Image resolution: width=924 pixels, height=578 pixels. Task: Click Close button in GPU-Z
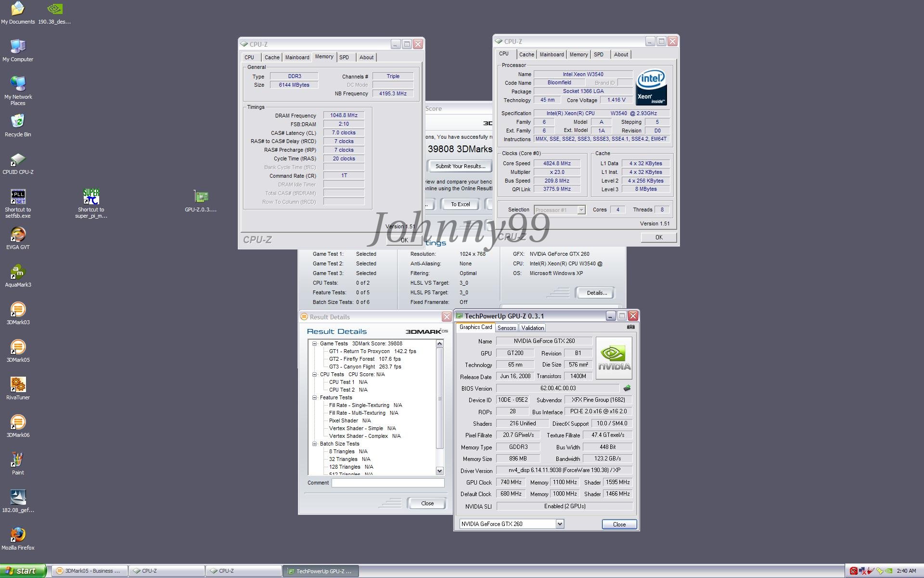(x=619, y=525)
